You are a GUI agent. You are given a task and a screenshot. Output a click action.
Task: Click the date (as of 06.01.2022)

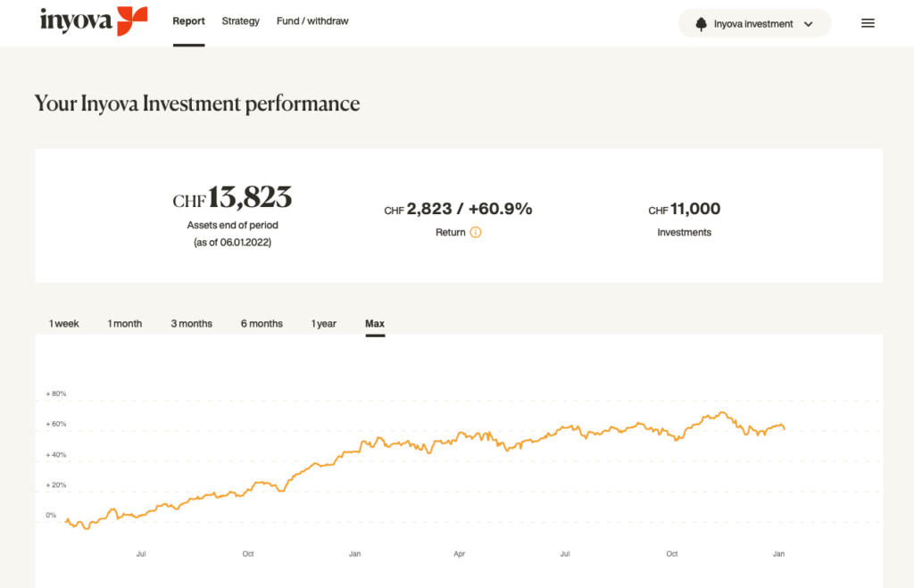pos(233,243)
